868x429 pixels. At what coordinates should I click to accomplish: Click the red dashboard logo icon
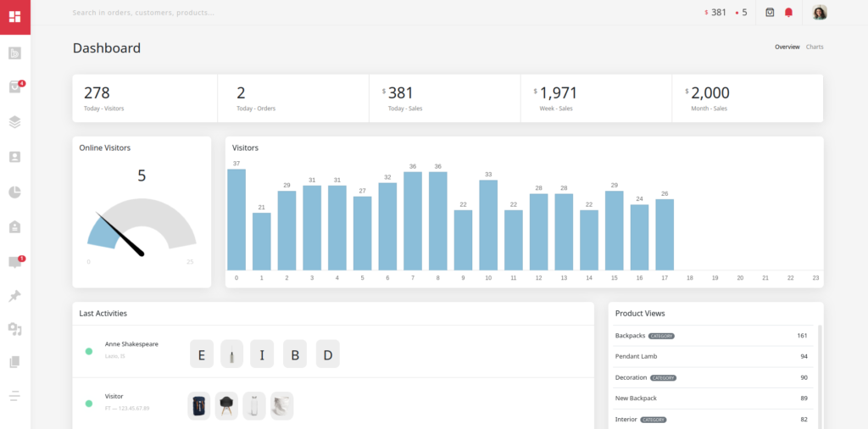[15, 17]
